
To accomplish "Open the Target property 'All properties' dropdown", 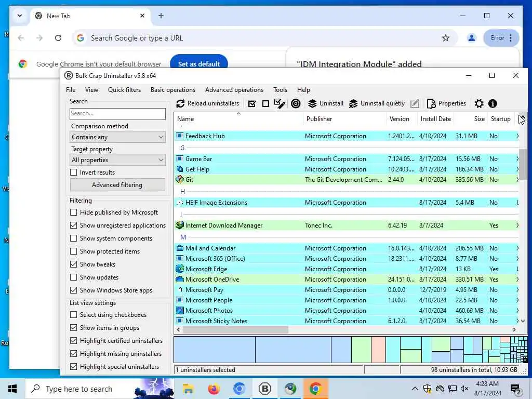I will 118,160.
